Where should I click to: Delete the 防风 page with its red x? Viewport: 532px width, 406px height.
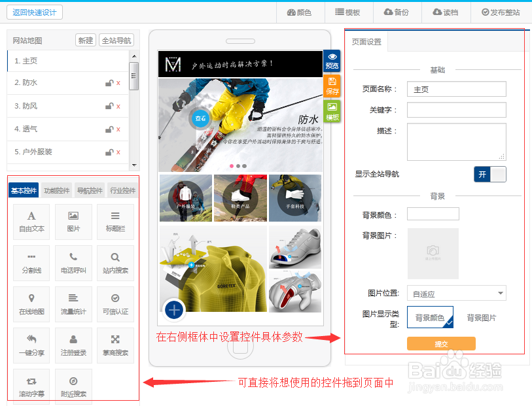118,106
